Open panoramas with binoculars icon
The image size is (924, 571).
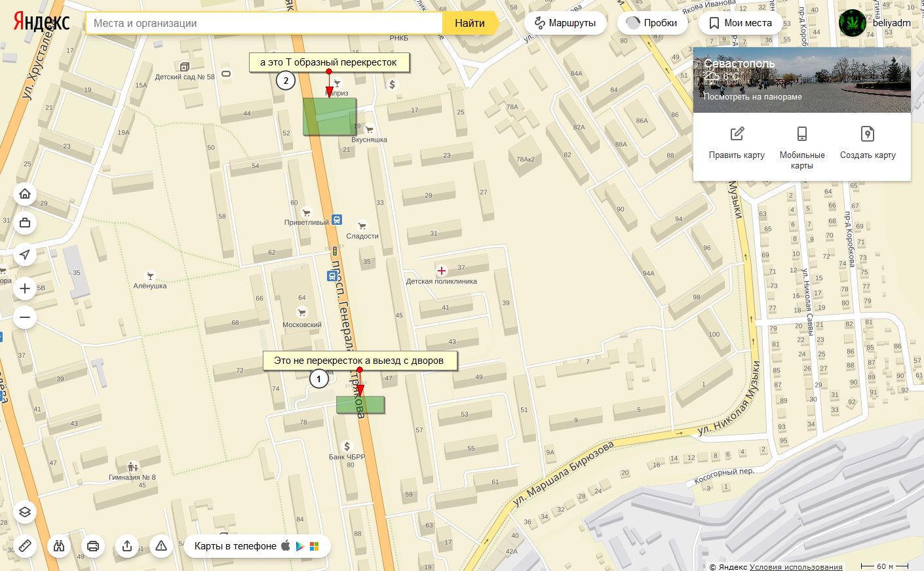pos(59,545)
